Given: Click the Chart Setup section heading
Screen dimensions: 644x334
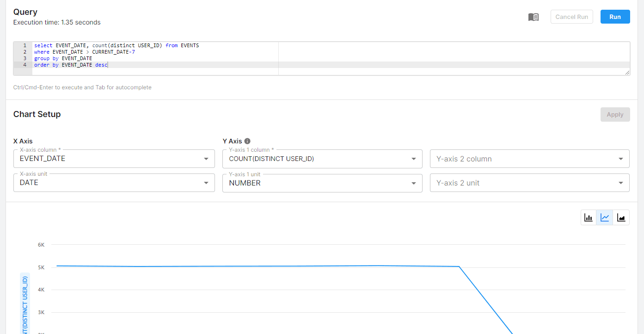Looking at the screenshot, I should pos(37,114).
